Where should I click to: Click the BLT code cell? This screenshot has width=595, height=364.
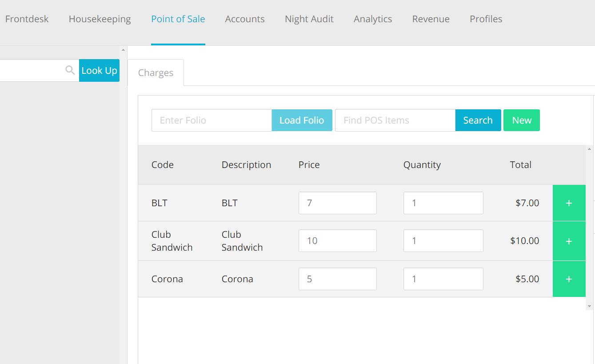click(x=160, y=203)
